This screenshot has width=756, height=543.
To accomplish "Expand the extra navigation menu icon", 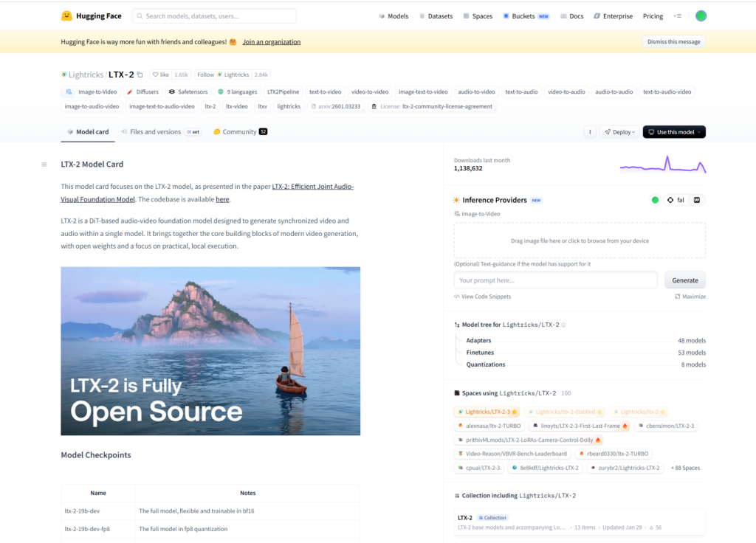I will (678, 16).
